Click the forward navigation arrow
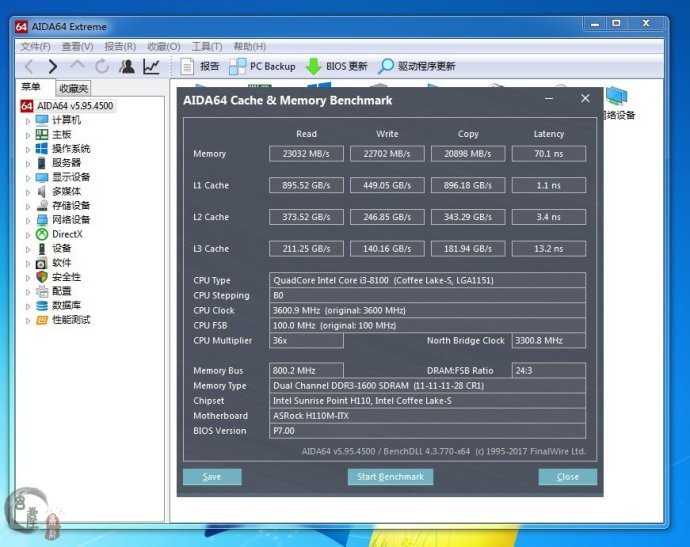 [x=53, y=66]
